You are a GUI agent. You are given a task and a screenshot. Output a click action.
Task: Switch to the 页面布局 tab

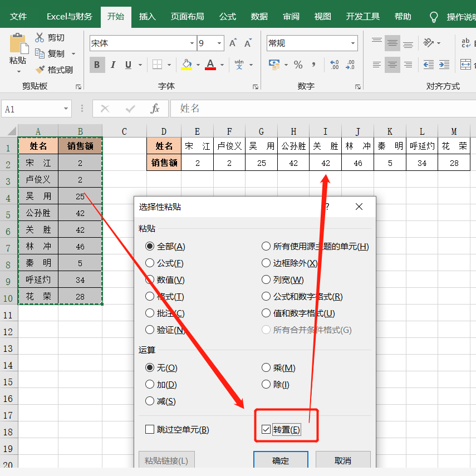(x=187, y=16)
